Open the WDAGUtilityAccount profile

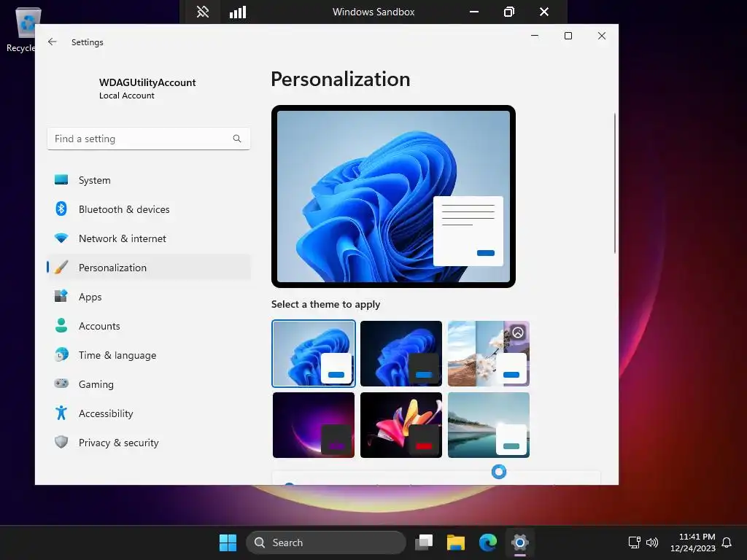[x=147, y=88]
